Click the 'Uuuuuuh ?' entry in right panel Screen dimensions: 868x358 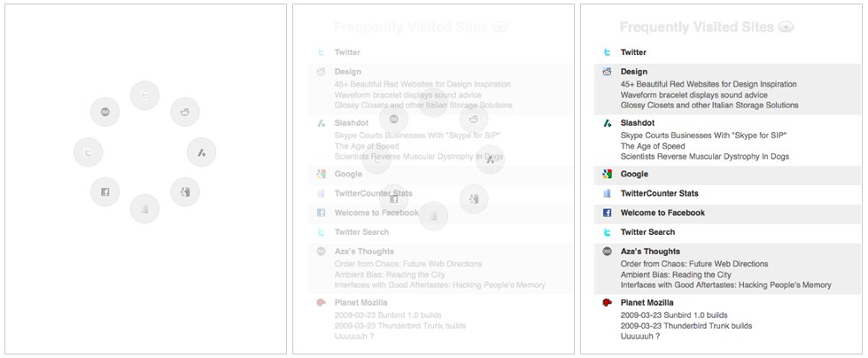[640, 336]
